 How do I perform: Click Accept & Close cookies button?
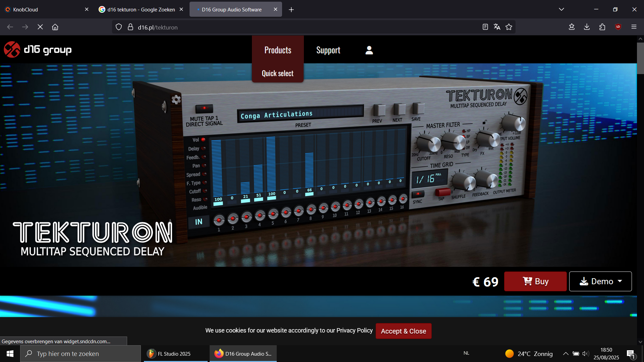pyautogui.click(x=404, y=331)
